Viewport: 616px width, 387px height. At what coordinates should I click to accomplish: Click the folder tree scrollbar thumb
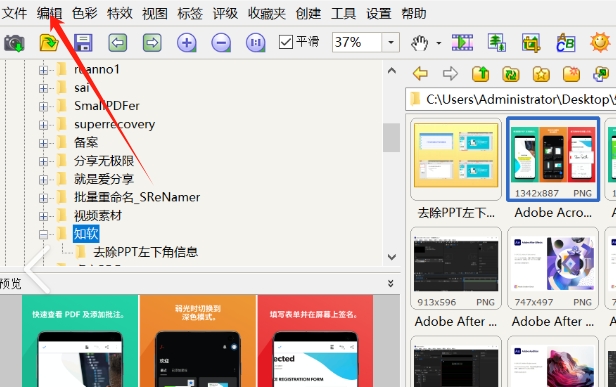tap(391, 137)
